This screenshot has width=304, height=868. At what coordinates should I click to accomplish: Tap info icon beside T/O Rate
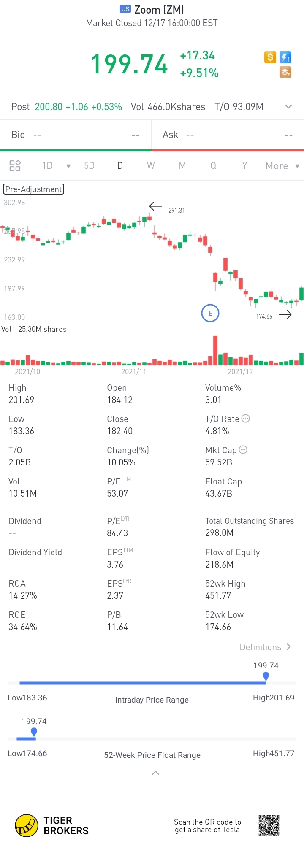(246, 419)
